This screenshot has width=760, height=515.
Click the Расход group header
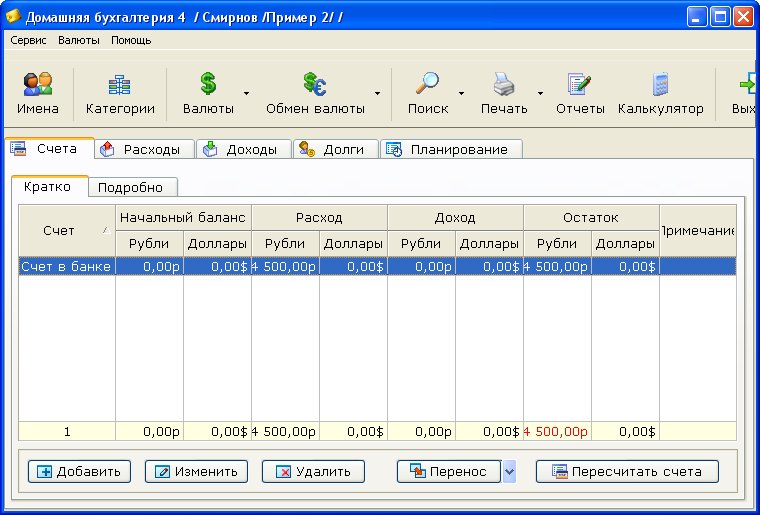tap(319, 218)
